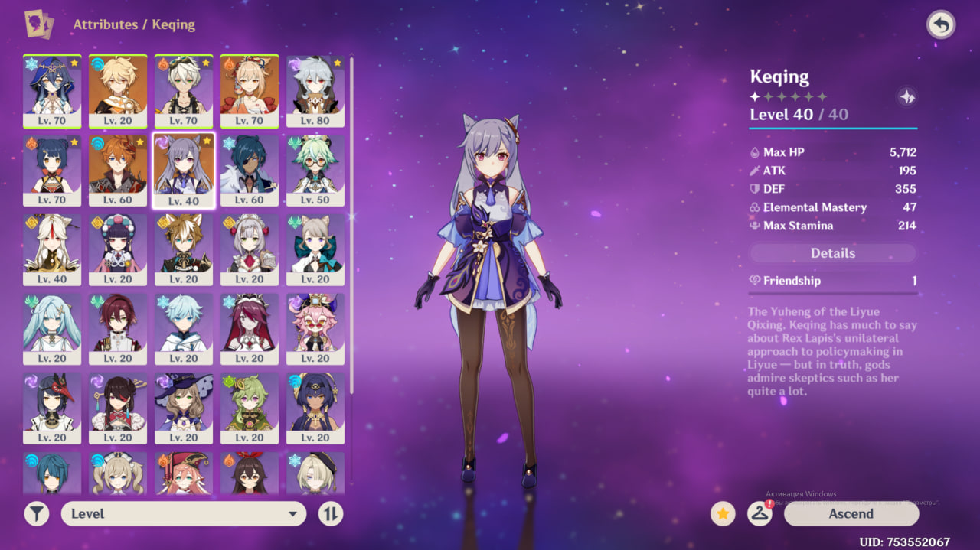Select the Lv. 80 Razor portrait
The height and width of the screenshot is (550, 980).
(x=315, y=90)
